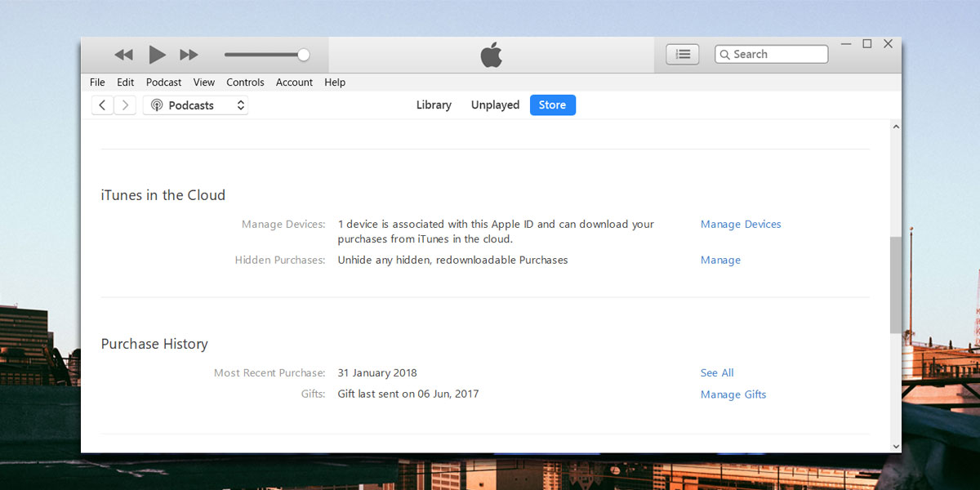Click the 'Hidden Purchases:' label
This screenshot has height=490, width=980.
280,260
